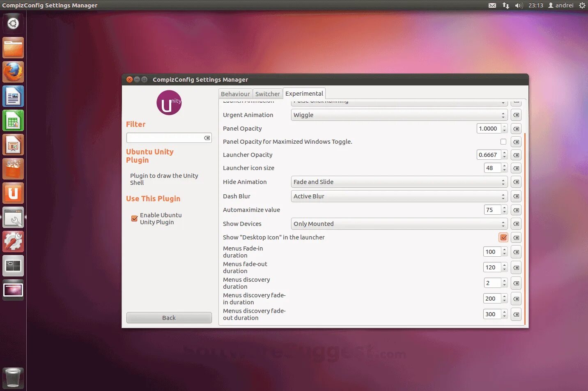
Task: Launch Firefox from the launcher
Action: 13,72
